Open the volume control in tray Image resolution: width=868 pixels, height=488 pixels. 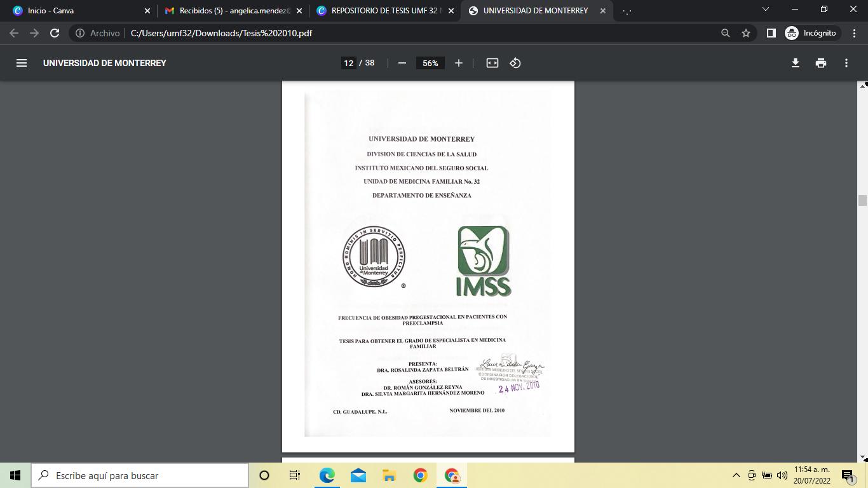click(782, 475)
